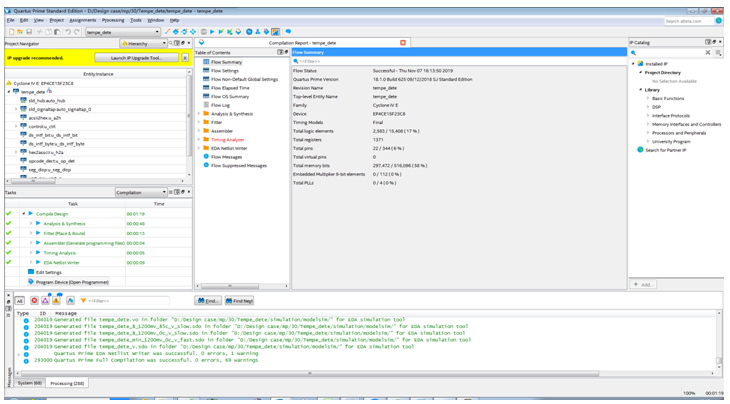Viewport: 730px width, 404px height.
Task: Click the Redo toolbar icon
Action: pos(76,32)
